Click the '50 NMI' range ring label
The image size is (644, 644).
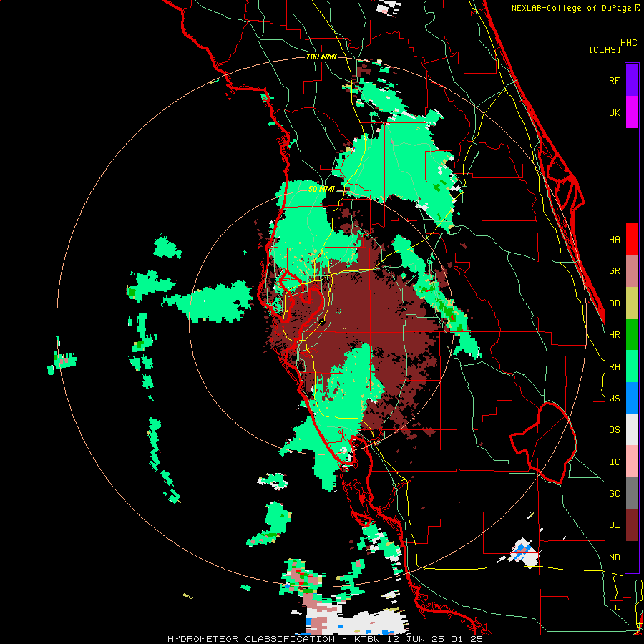pyautogui.click(x=321, y=190)
